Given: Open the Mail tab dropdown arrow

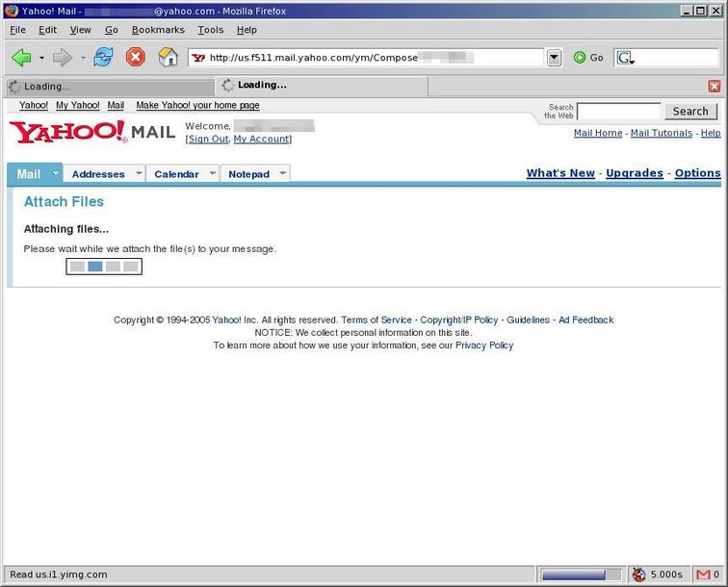Looking at the screenshot, I should coord(55,173).
